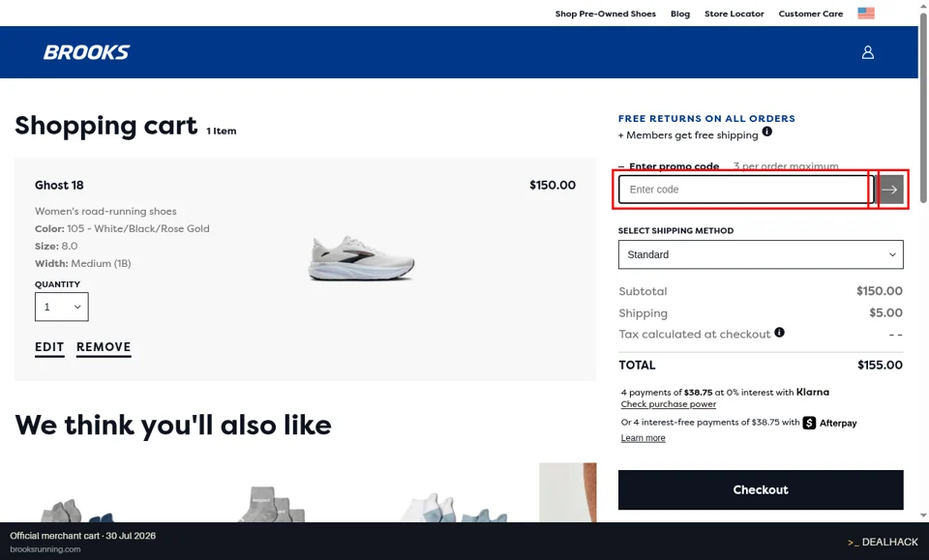
Task: Click the Brooks logo
Action: pyautogui.click(x=86, y=52)
